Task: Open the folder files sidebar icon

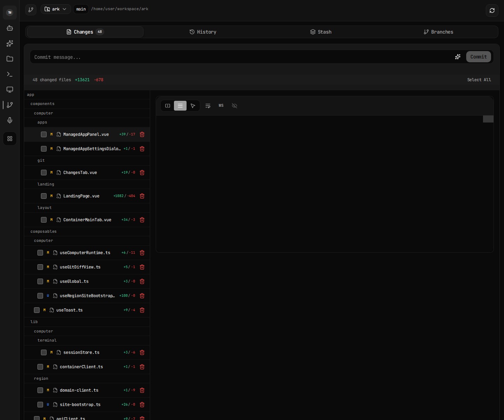Action: click(x=10, y=59)
